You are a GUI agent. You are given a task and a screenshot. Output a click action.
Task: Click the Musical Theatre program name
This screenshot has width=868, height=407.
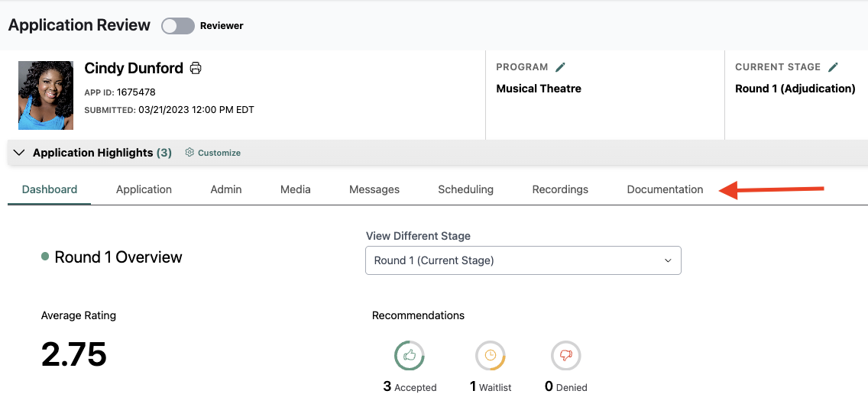tap(539, 89)
